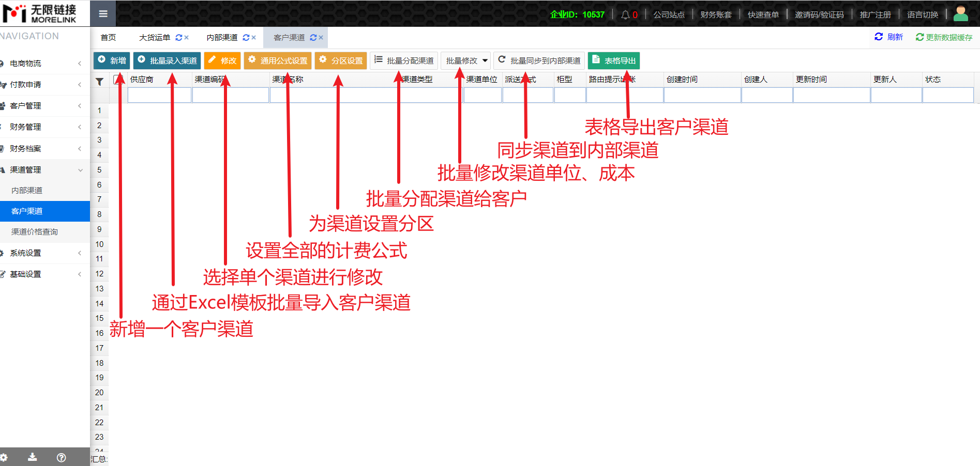Screen dimensions: 980x466
Task: Select row number 10 in the table
Action: 99,244
